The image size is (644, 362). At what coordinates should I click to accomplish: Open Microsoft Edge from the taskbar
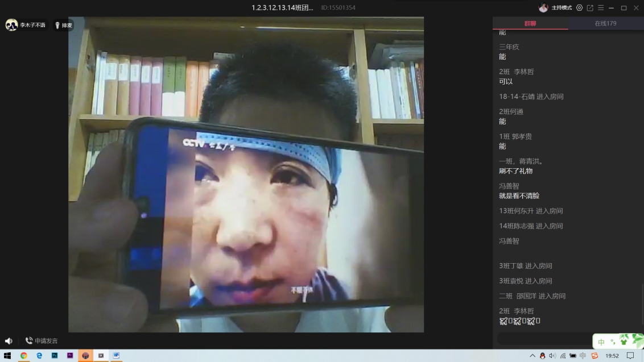[x=39, y=355]
